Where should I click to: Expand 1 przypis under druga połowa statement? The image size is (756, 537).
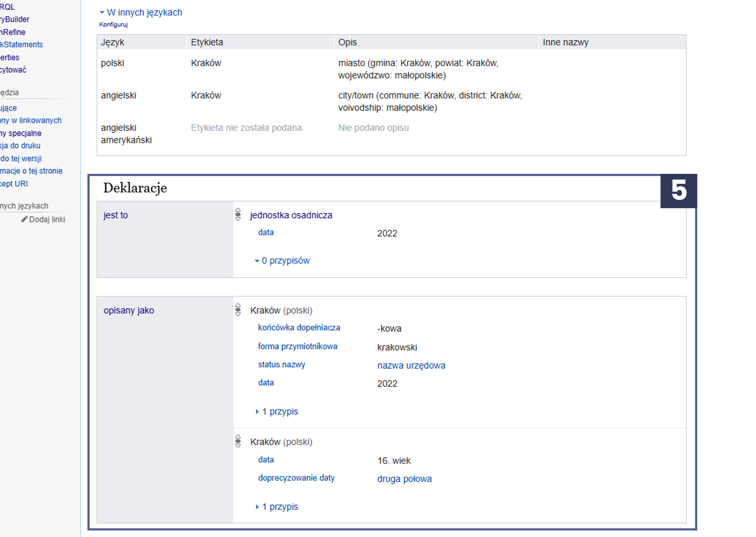tap(277, 507)
